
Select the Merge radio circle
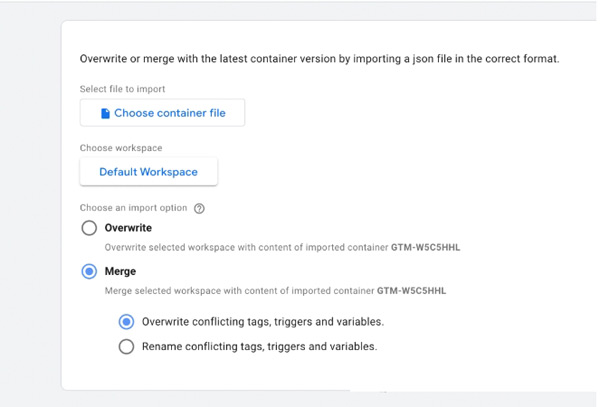pos(90,271)
